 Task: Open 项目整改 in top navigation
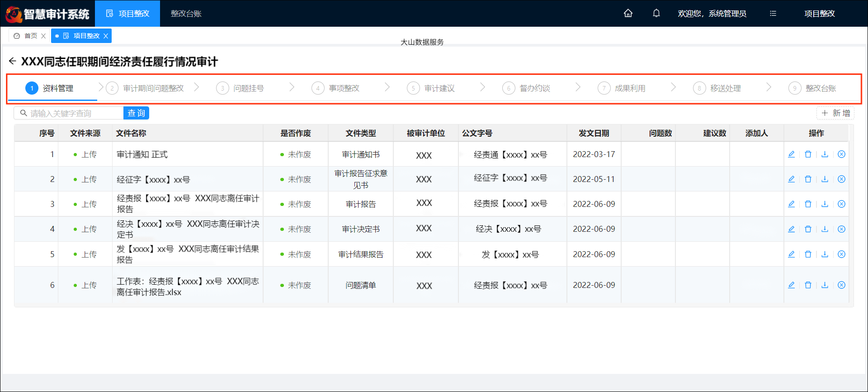(127, 14)
